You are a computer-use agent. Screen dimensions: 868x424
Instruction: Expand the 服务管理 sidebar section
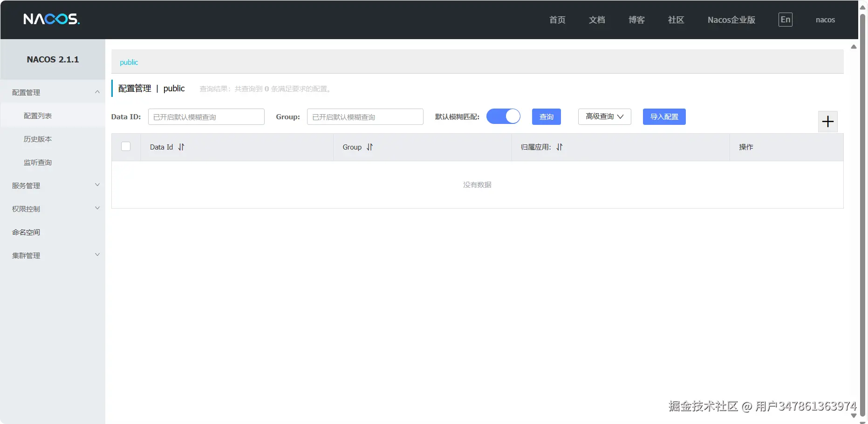(53, 185)
